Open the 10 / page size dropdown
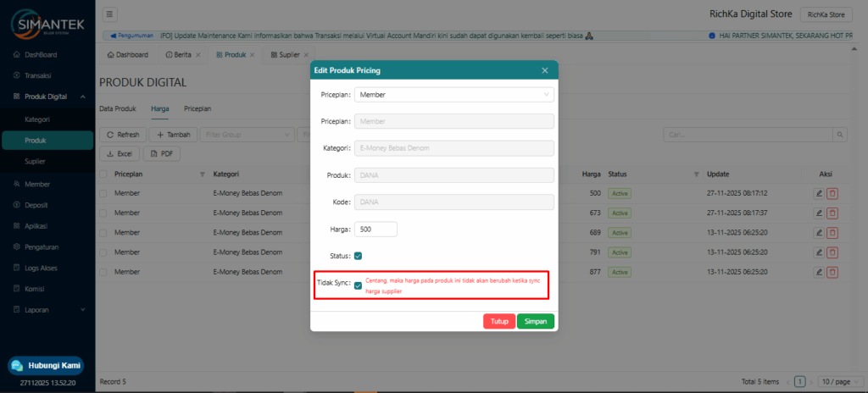Viewport: 868px width, 393px height. point(840,382)
